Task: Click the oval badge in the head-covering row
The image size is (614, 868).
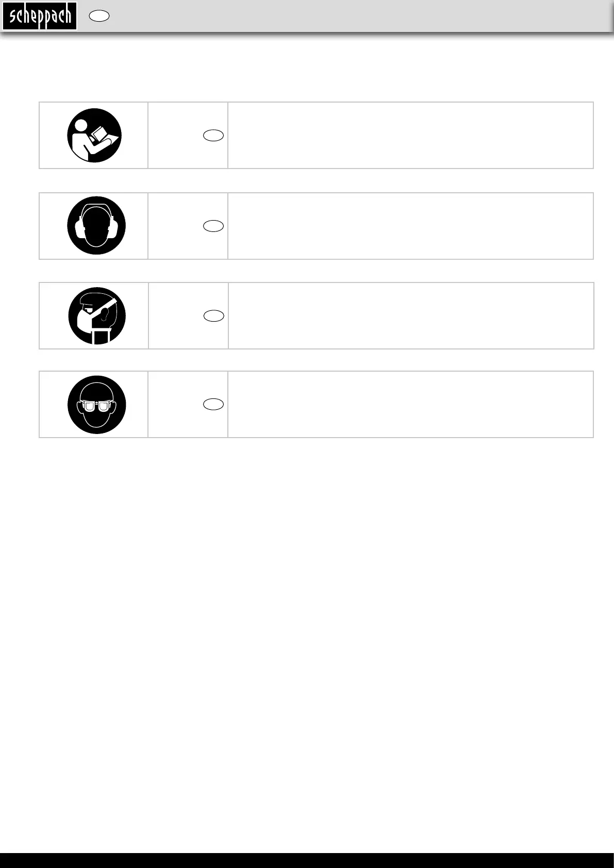Action: tap(213, 316)
